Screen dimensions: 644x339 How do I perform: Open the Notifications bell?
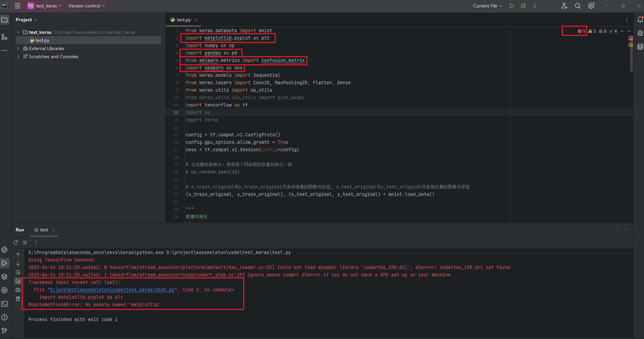click(x=640, y=20)
